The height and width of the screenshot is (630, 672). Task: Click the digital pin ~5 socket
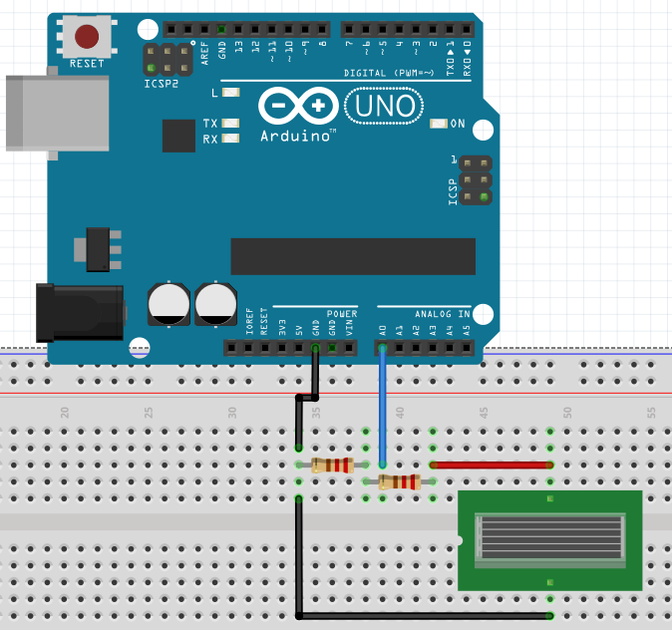382,30
